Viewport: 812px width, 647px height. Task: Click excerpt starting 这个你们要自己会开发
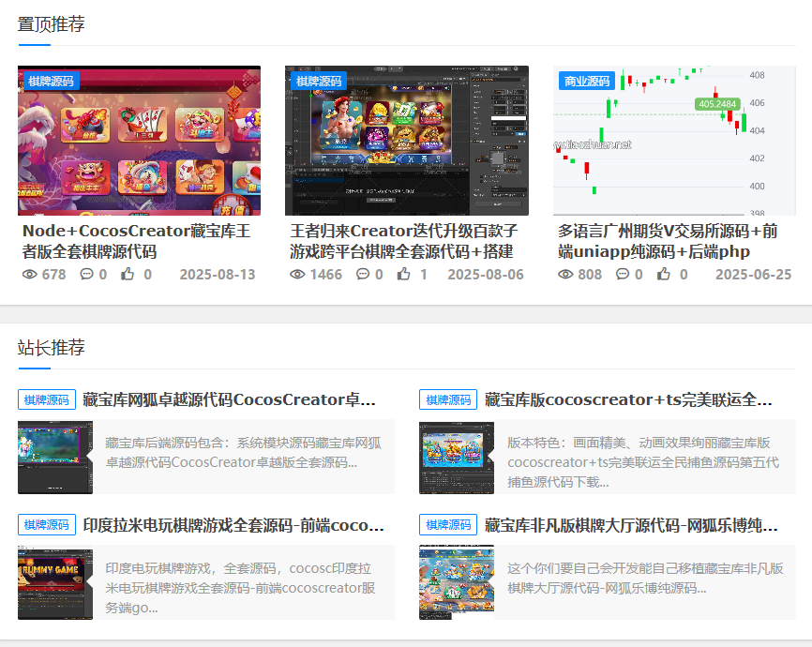[x=645, y=579]
